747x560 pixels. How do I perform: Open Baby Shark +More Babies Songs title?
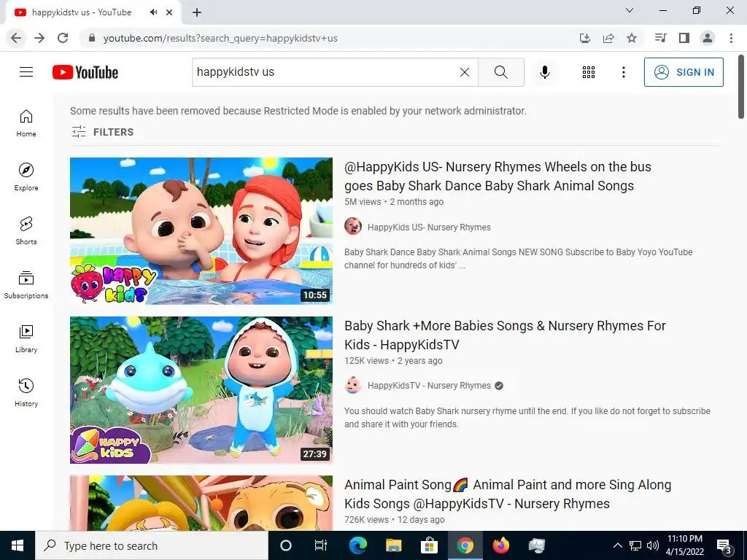(505, 335)
